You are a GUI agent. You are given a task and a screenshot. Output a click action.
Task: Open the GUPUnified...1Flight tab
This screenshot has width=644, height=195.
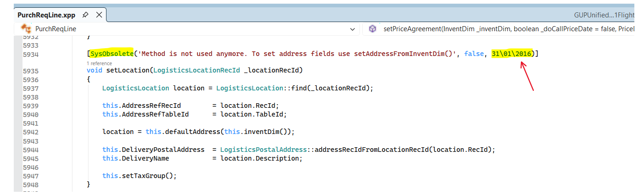pos(604,15)
